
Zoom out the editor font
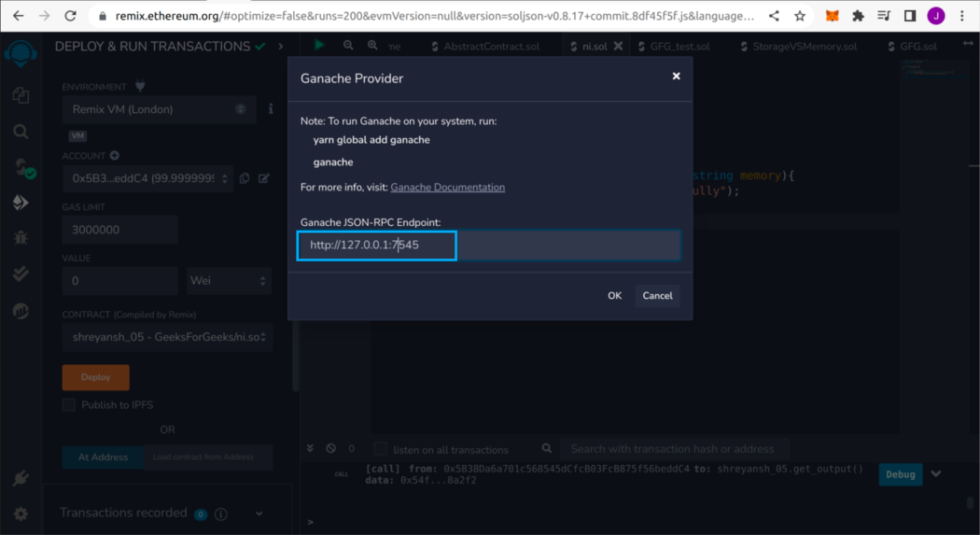pyautogui.click(x=348, y=45)
